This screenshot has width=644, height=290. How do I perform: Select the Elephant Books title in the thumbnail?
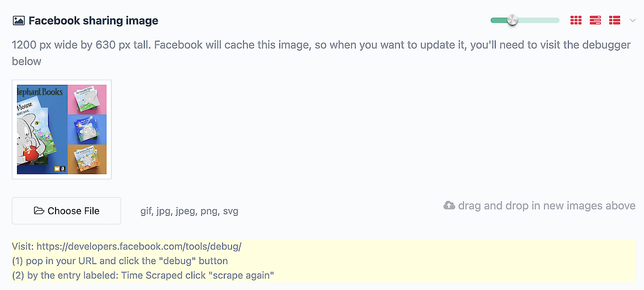click(40, 92)
